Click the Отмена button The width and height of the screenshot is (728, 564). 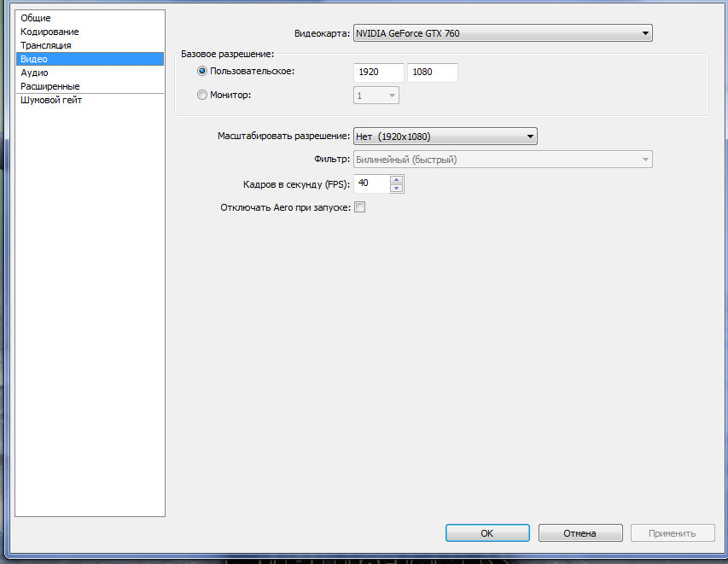pyautogui.click(x=580, y=533)
